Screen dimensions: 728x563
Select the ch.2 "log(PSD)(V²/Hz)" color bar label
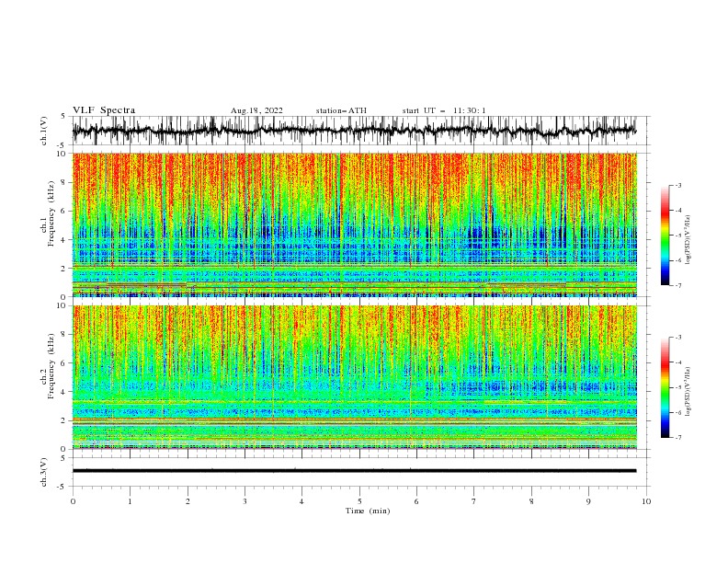tap(688, 391)
